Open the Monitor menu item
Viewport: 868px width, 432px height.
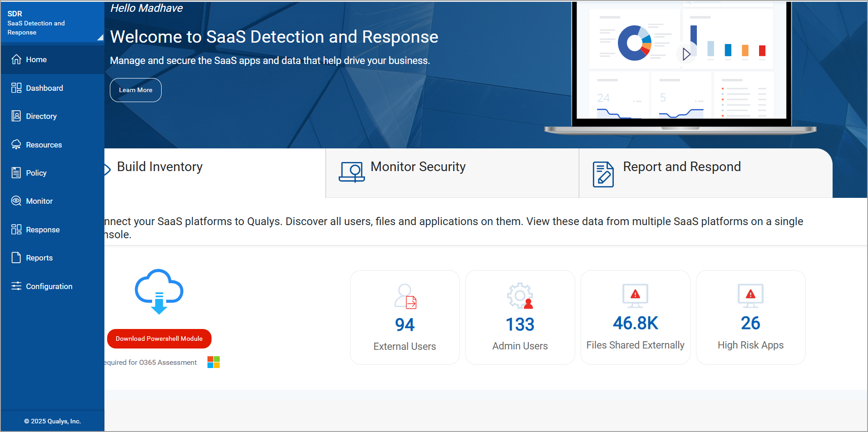click(x=53, y=201)
